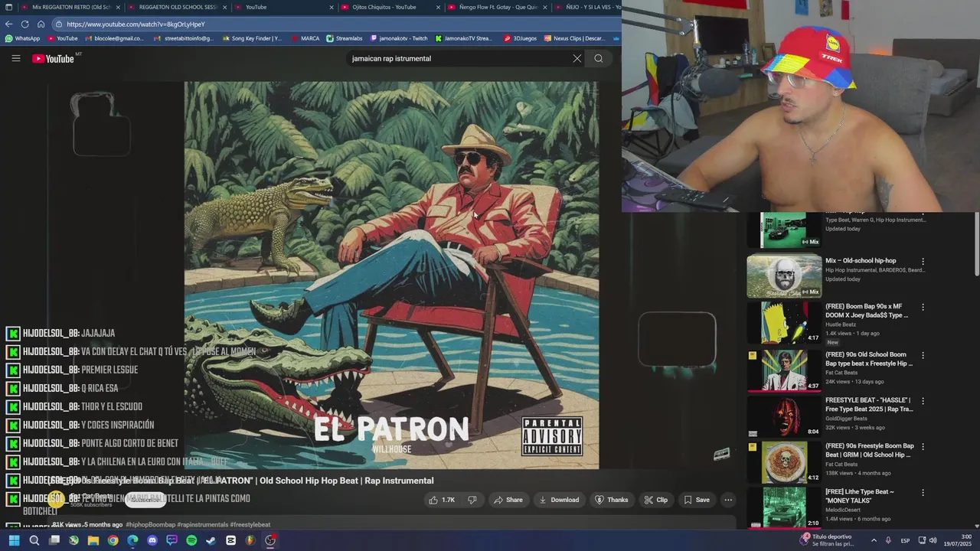The width and height of the screenshot is (980, 551).
Task: Show hidden system tray icons
Action: (x=874, y=540)
